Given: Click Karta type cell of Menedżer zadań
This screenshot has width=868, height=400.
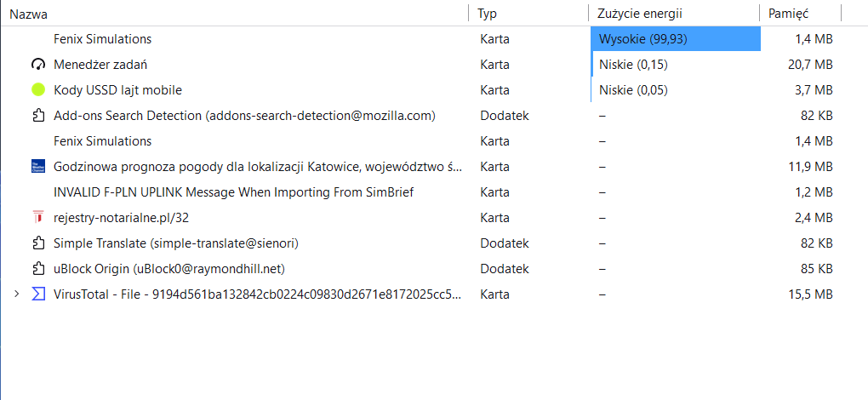Looking at the screenshot, I should coord(495,65).
